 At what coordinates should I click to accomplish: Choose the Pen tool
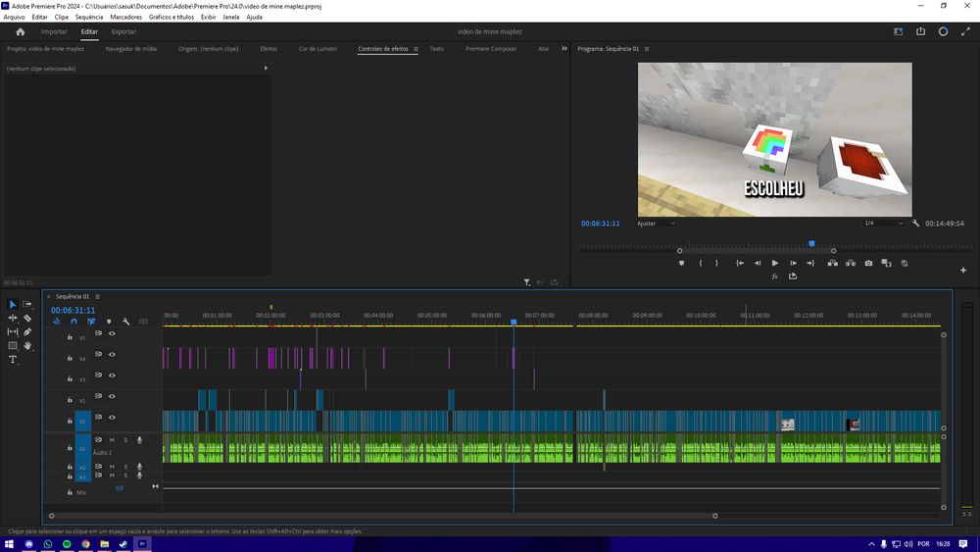tap(27, 332)
